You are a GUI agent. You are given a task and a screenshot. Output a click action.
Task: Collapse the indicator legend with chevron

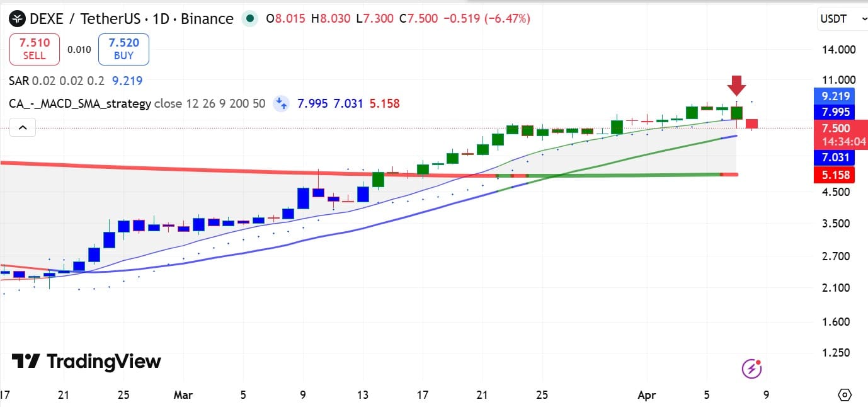[x=23, y=128]
